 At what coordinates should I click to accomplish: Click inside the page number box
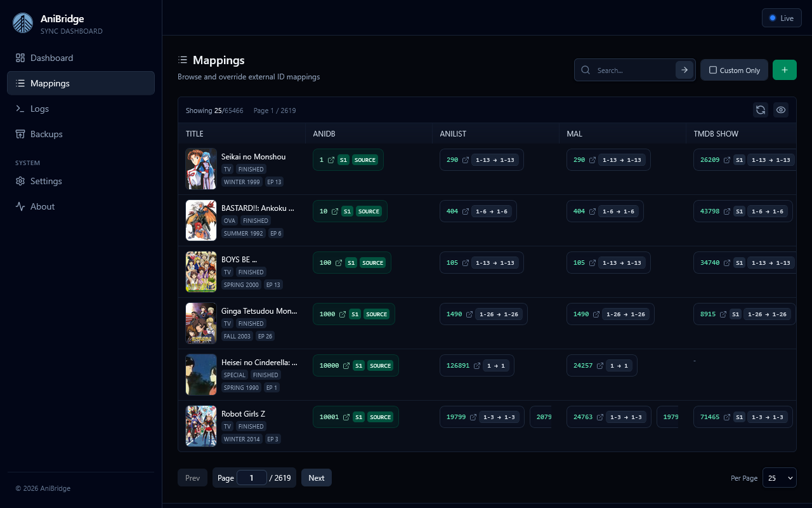click(251, 478)
